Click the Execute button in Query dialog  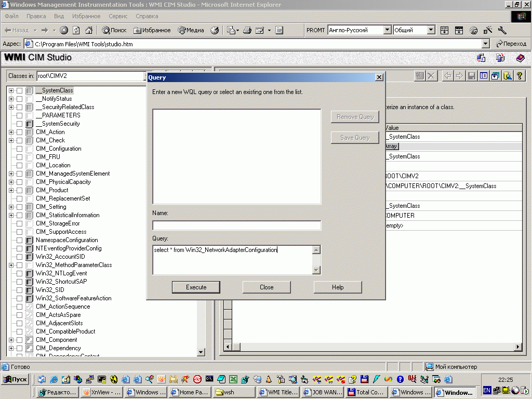(196, 287)
